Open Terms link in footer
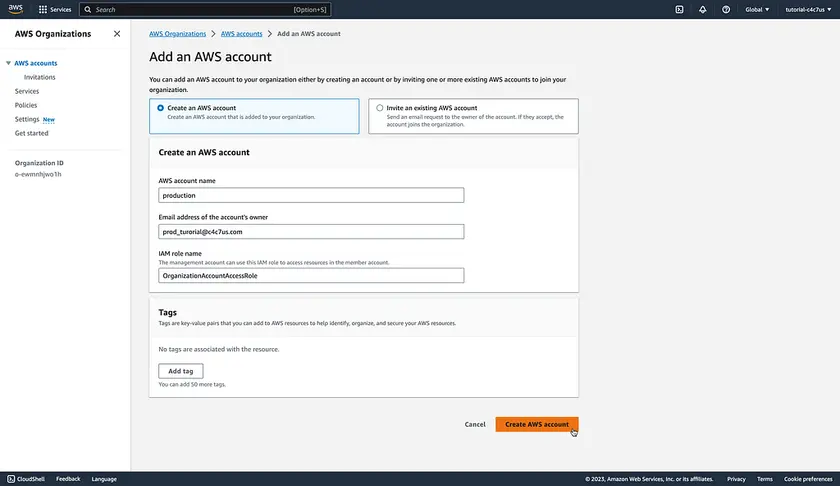The image size is (840, 486). click(764, 479)
